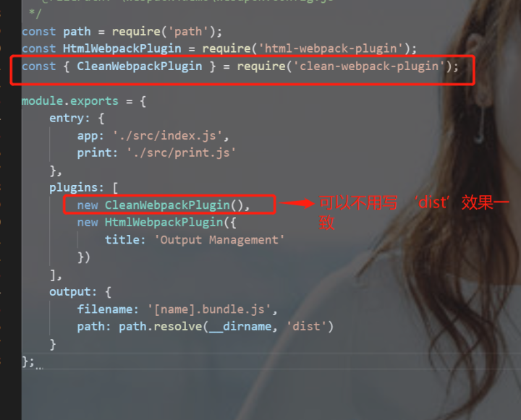Click the closing brace with semicolon line

tap(28, 361)
